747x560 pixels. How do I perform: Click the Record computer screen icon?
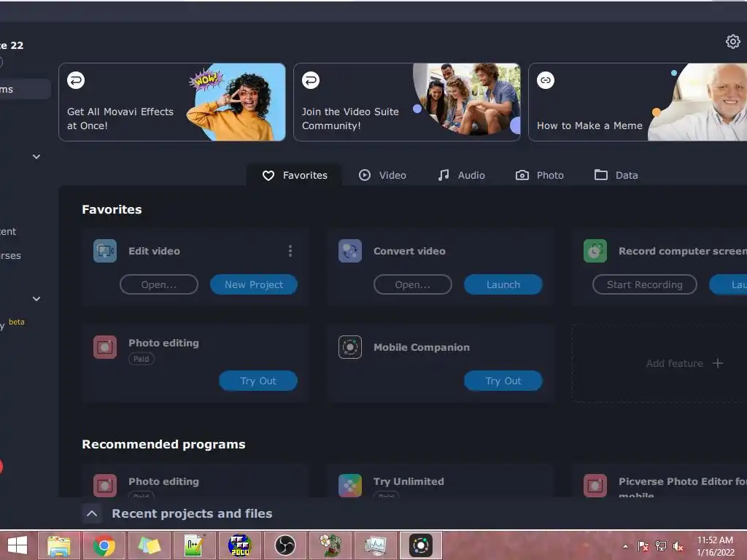coord(595,251)
